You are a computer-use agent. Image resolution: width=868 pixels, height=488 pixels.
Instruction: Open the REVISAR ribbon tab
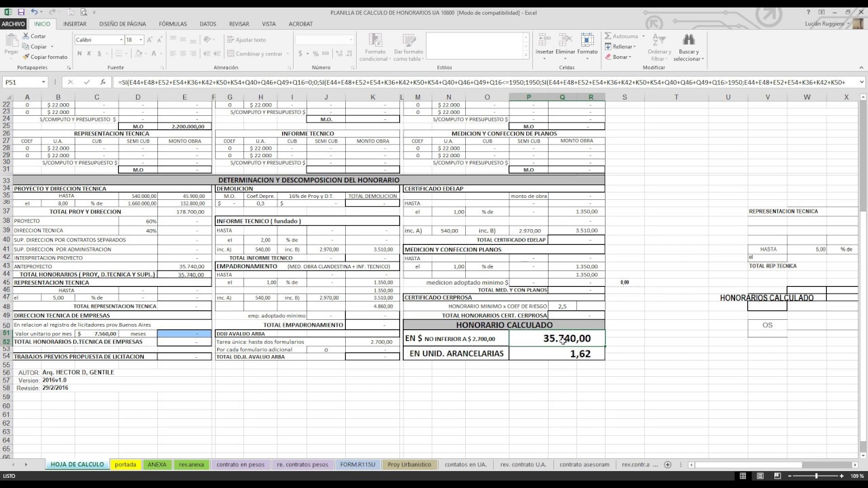pos(239,24)
